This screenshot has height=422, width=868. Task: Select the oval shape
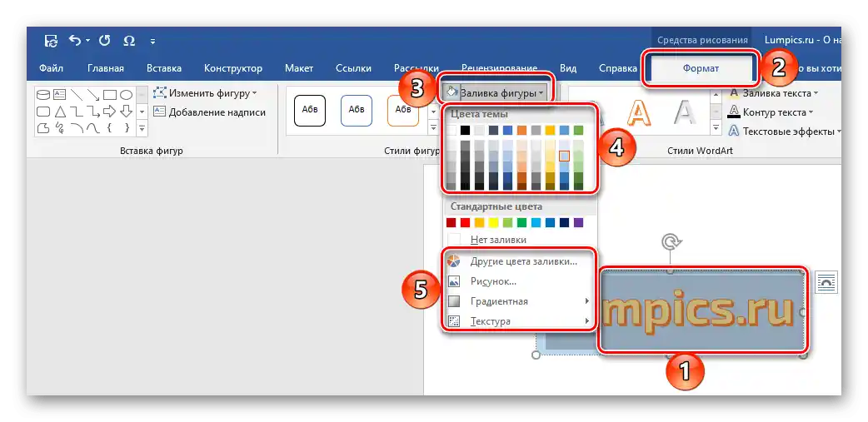[127, 95]
